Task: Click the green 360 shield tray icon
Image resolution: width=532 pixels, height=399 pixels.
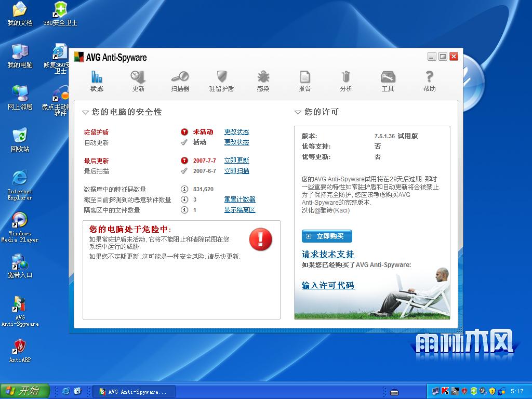Action: click(474, 391)
